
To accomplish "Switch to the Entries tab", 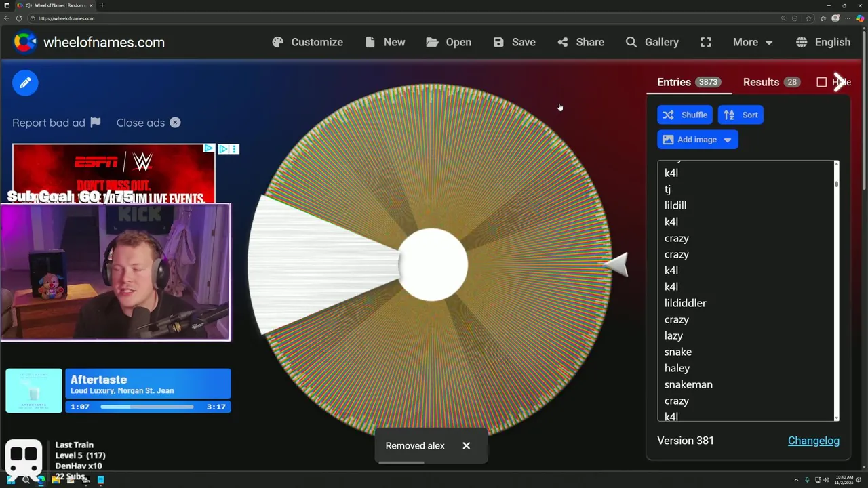I will coord(688,82).
